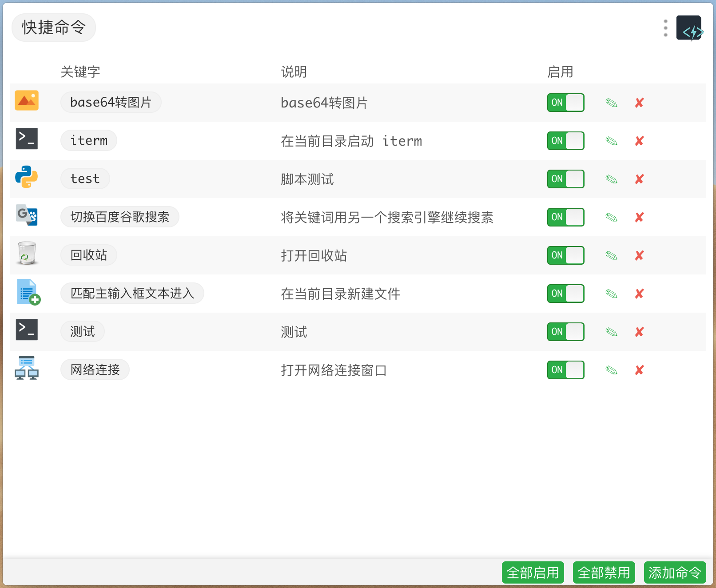Click the description 脚本测试
The image size is (716, 588).
307,179
